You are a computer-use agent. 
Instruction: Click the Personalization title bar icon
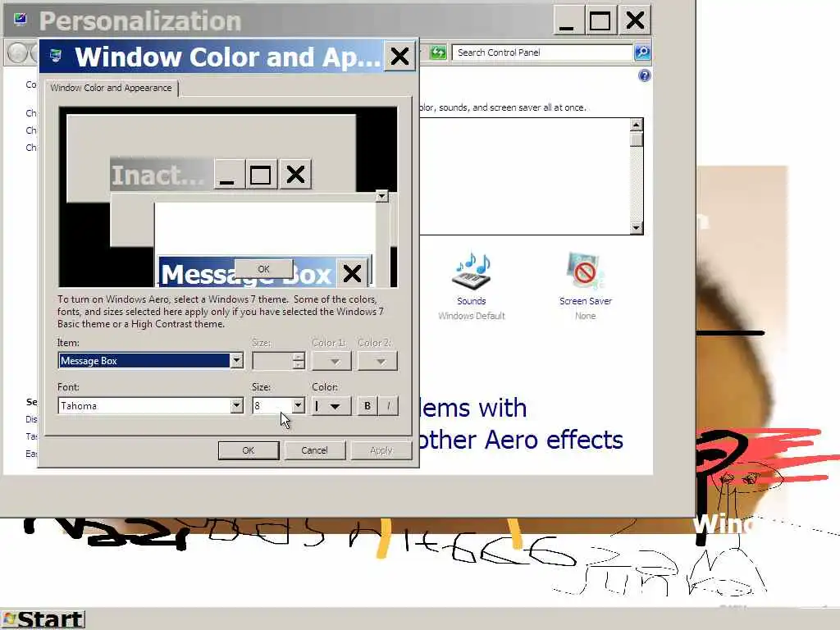[x=21, y=20]
